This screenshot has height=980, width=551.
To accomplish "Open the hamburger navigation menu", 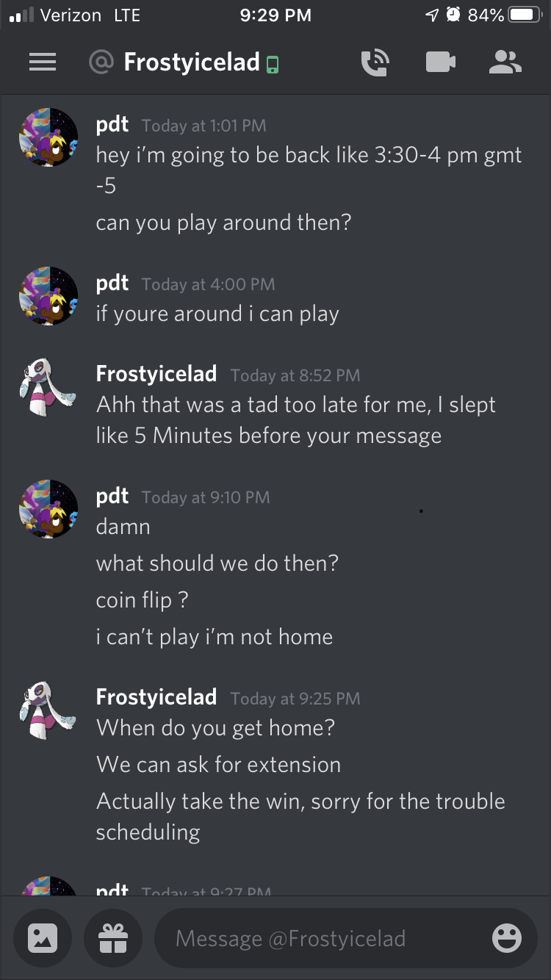I will [43, 62].
